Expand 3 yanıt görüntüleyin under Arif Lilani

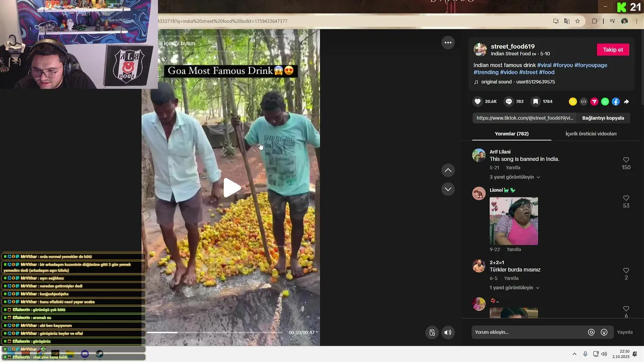(515, 177)
